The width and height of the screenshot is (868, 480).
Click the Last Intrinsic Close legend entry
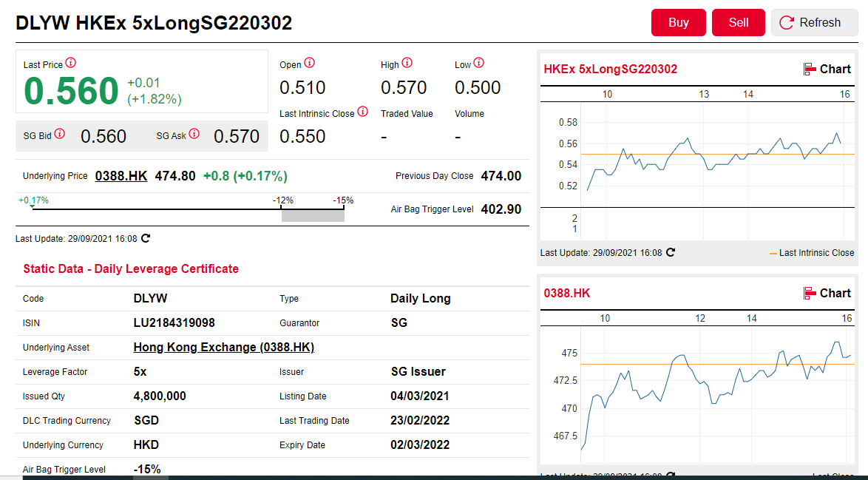click(812, 253)
